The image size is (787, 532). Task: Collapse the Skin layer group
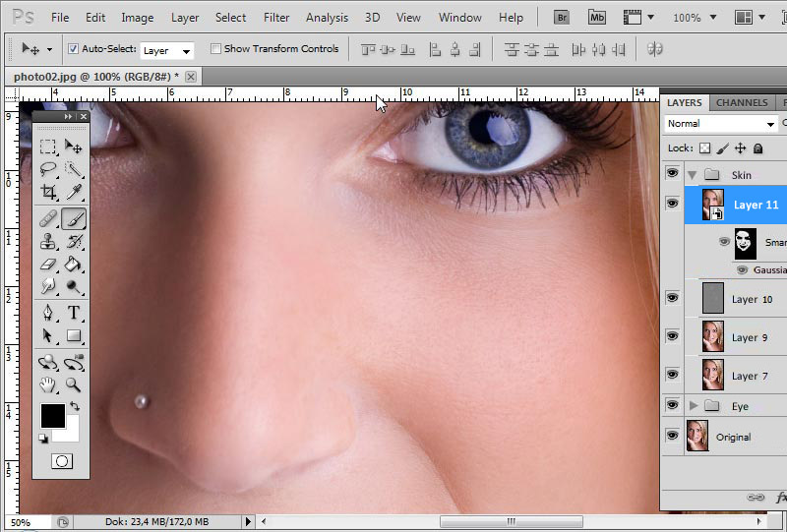(693, 175)
